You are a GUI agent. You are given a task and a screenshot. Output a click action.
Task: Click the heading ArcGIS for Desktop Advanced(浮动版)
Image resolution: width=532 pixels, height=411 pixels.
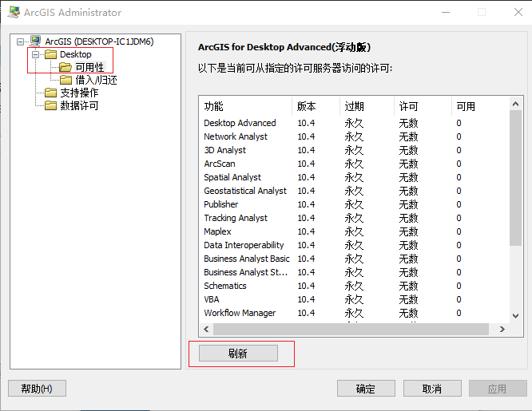(x=284, y=47)
